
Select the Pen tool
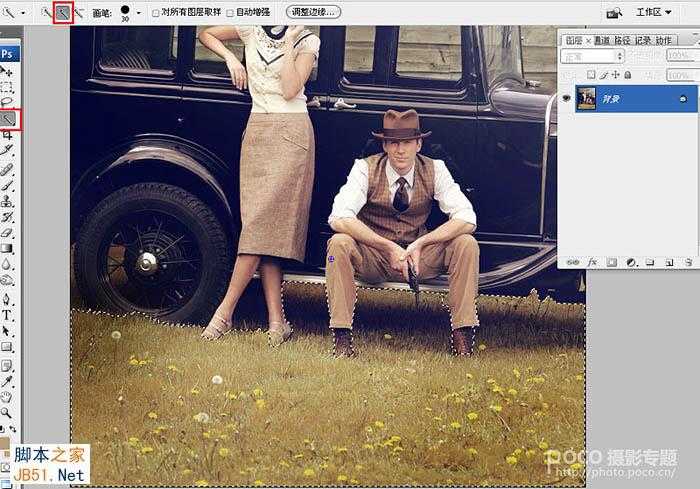(7, 299)
